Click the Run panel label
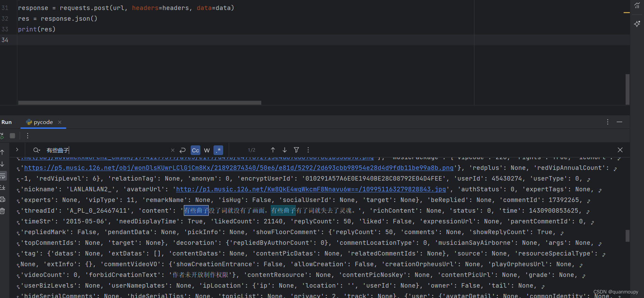Image resolution: width=644 pixels, height=298 pixels. tap(7, 122)
